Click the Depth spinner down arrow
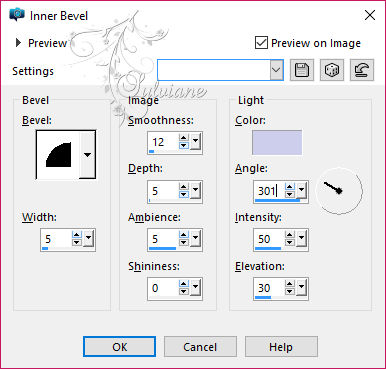Image resolution: width=386 pixels, height=369 pixels. pos(183,194)
